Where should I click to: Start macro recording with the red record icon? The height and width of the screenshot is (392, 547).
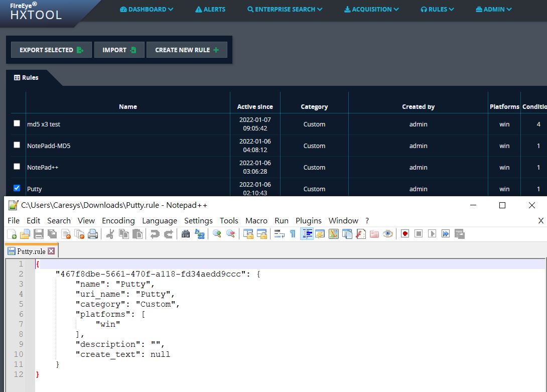pos(405,233)
